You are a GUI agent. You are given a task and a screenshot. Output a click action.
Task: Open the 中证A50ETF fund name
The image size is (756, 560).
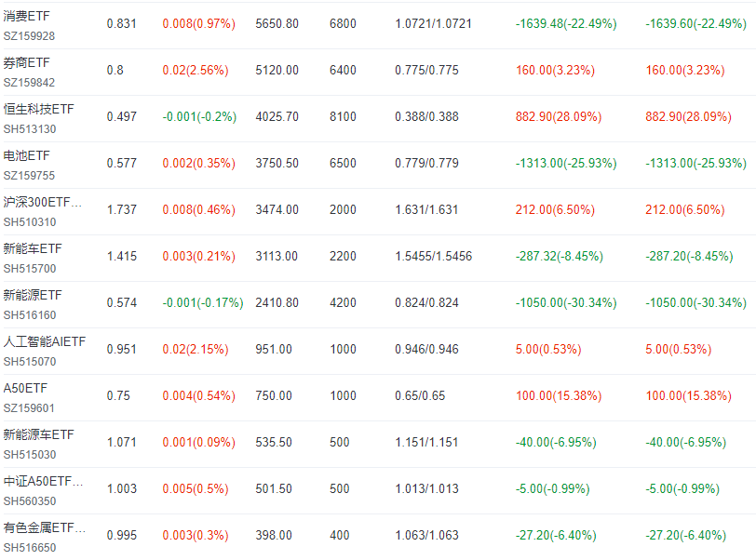[x=43, y=481]
